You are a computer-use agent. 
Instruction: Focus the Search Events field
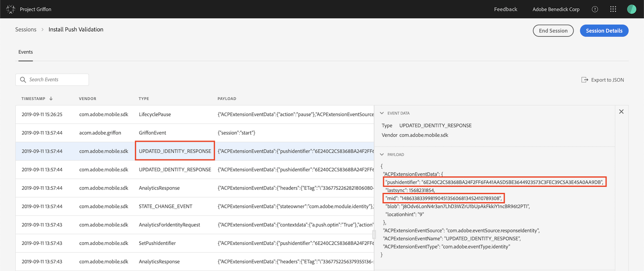tap(52, 80)
